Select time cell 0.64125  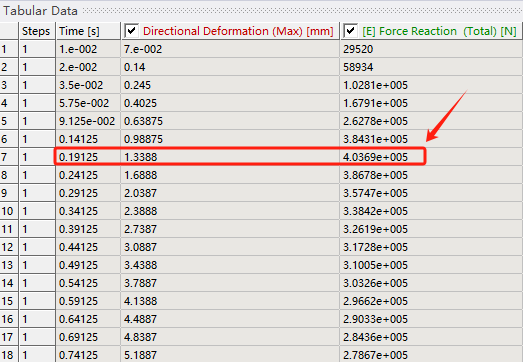click(88, 320)
